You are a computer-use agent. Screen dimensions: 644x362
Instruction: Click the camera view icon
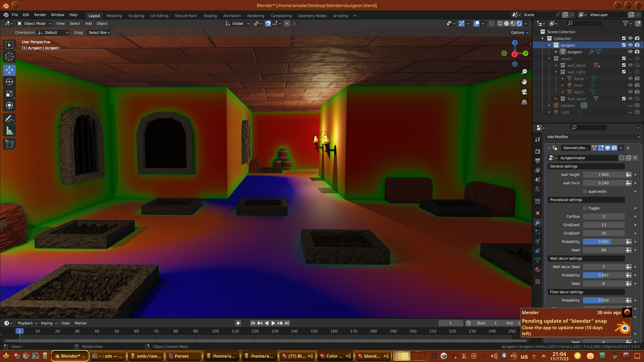524,92
